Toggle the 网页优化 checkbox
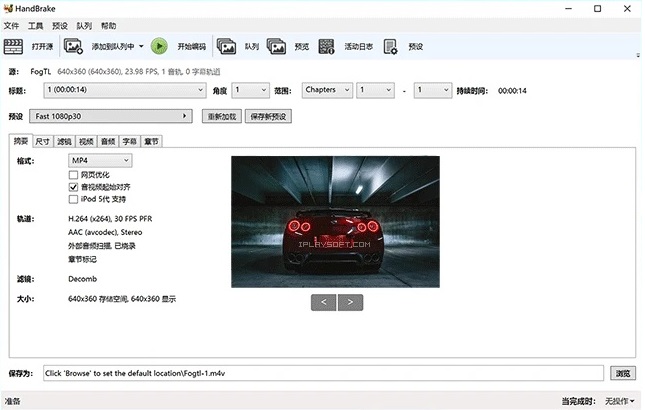The height and width of the screenshot is (410, 645). (x=73, y=175)
